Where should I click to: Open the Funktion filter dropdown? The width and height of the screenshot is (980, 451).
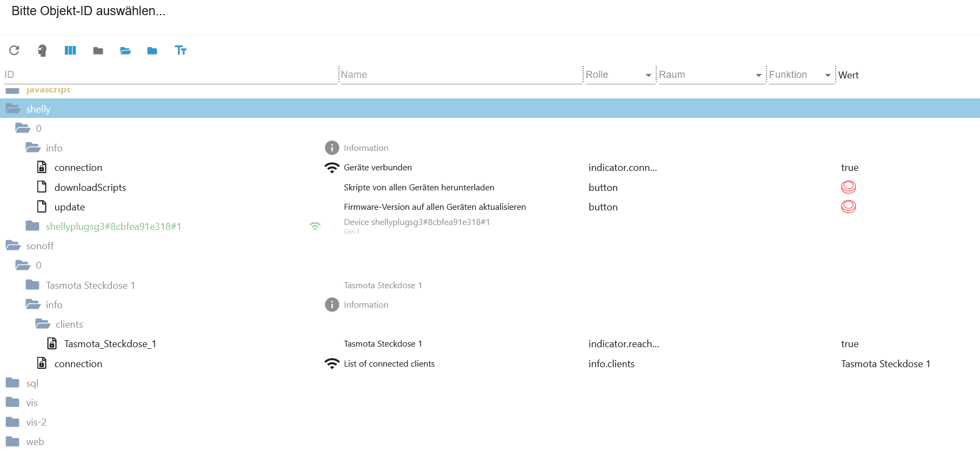pyautogui.click(x=828, y=75)
